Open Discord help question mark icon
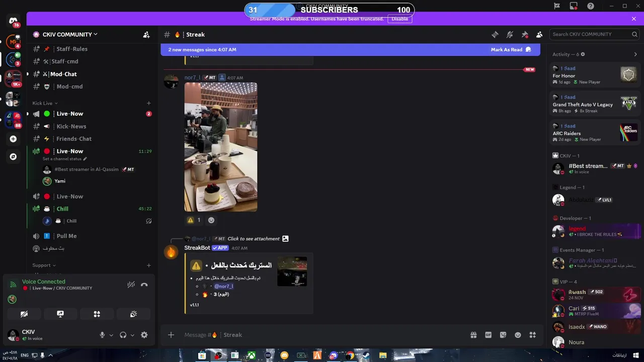Image resolution: width=644 pixels, height=362 pixels. (591, 6)
